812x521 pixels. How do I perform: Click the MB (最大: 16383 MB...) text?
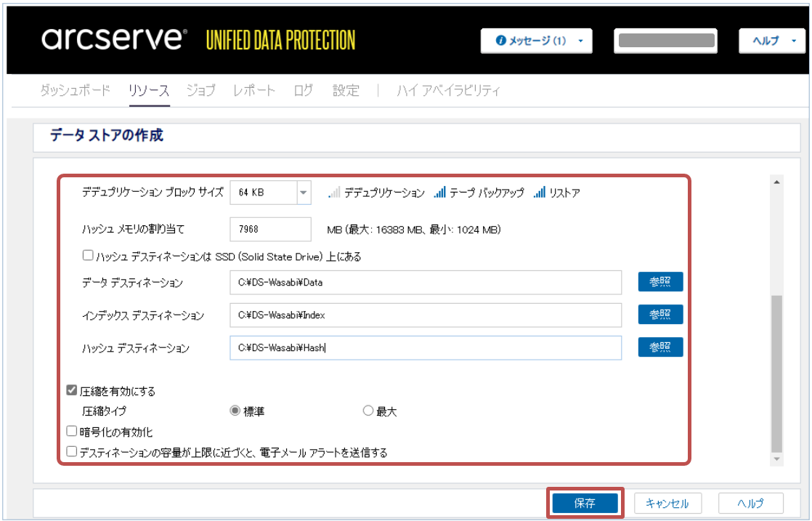pos(414,230)
